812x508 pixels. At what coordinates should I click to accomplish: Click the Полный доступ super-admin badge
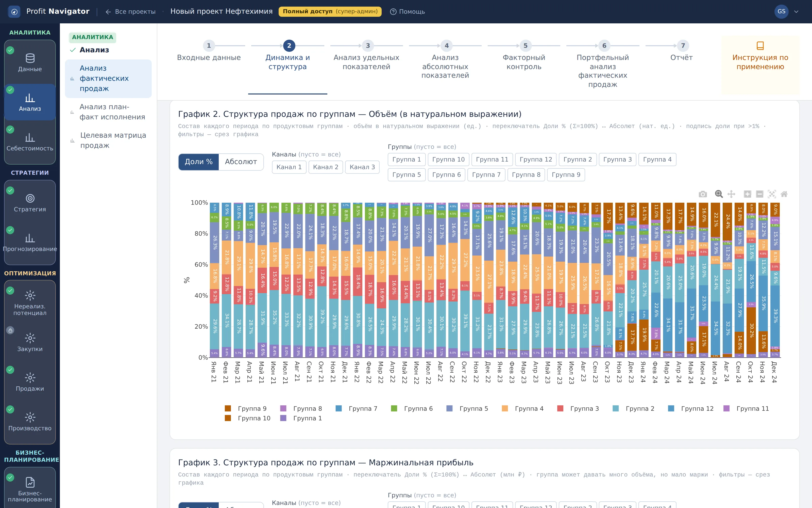pyautogui.click(x=330, y=11)
